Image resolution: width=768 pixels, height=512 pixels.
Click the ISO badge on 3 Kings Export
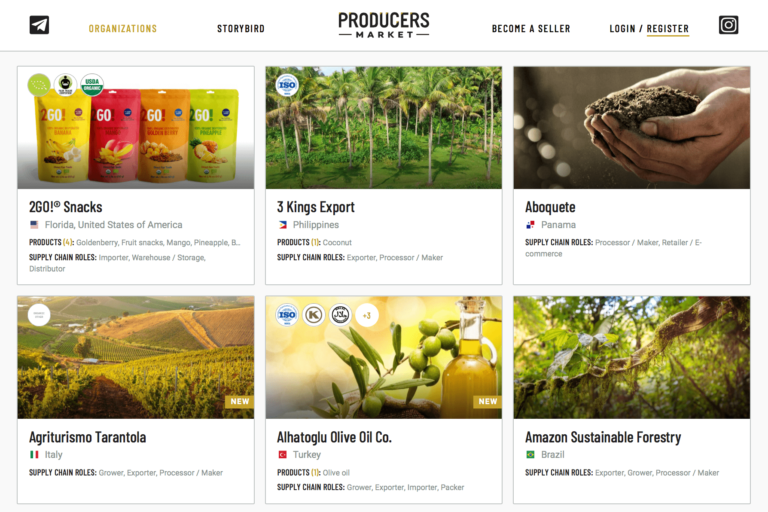[287, 85]
